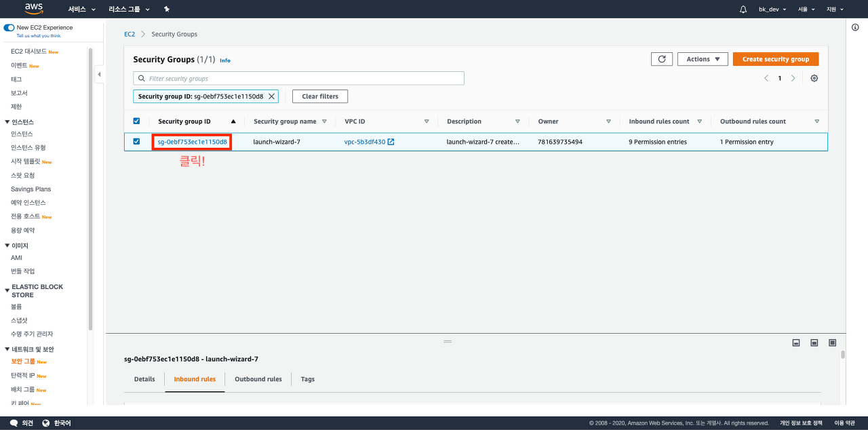Open 인스턴스 유형 in sidebar
The height and width of the screenshot is (430, 868).
coord(28,148)
